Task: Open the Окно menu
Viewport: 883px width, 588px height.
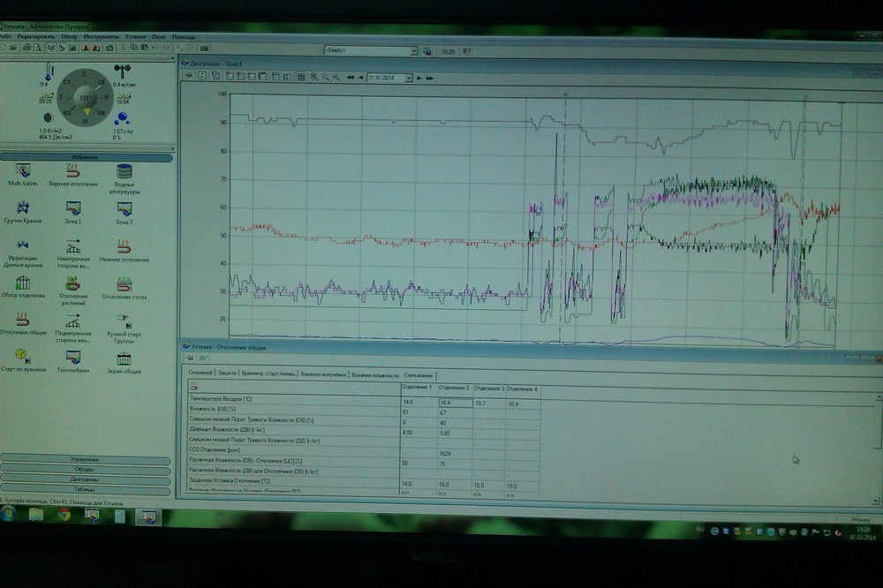Action: 159,36
